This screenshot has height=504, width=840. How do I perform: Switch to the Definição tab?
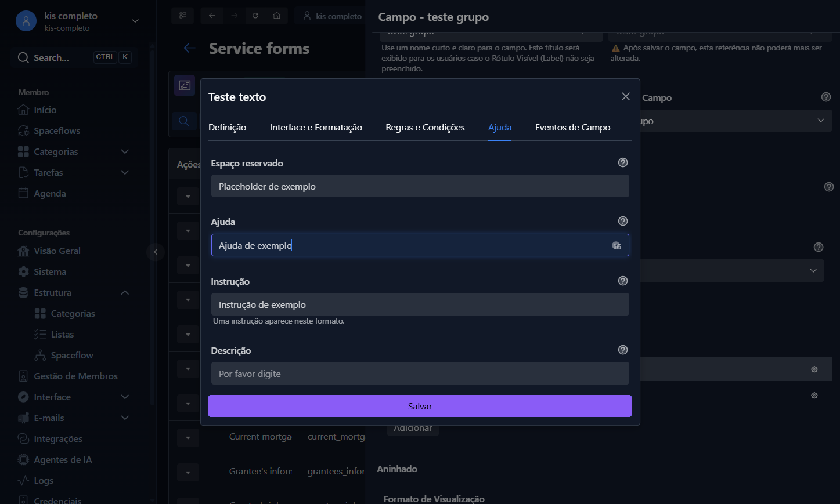point(227,127)
